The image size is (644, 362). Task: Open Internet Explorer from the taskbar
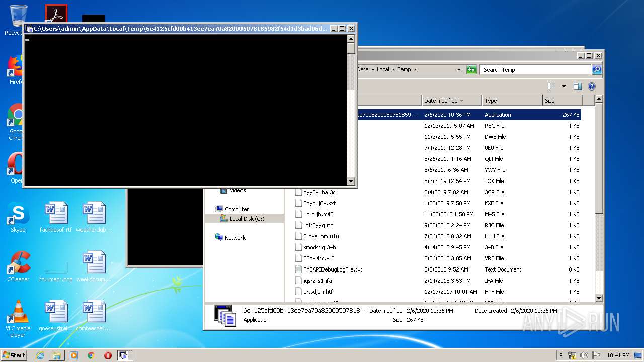pos(40,355)
